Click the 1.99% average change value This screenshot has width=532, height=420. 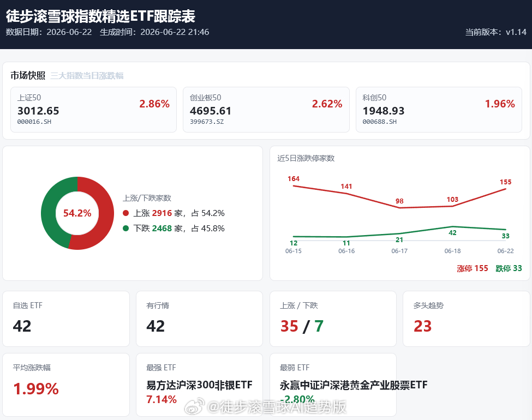(36, 389)
